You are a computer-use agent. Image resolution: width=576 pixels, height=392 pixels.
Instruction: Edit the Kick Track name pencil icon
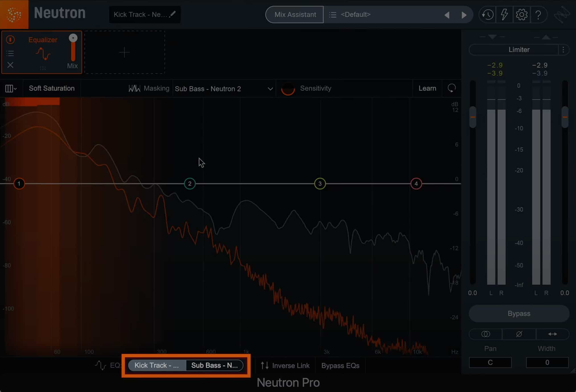point(172,14)
